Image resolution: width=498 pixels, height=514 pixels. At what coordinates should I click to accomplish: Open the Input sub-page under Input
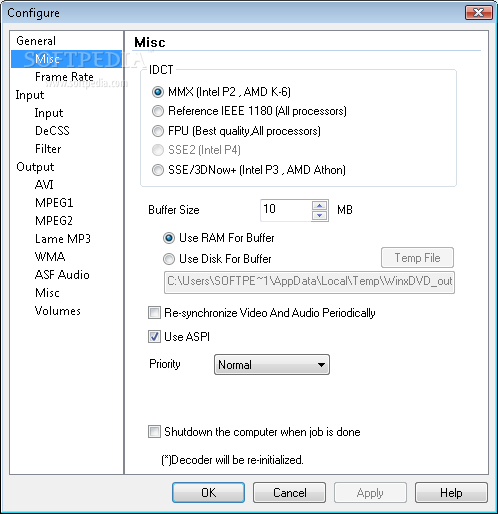pos(49,113)
